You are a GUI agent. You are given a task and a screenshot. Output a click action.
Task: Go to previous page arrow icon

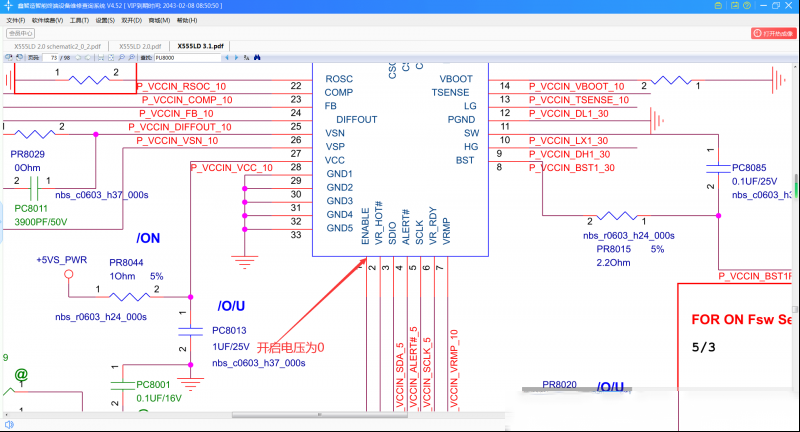click(x=78, y=58)
